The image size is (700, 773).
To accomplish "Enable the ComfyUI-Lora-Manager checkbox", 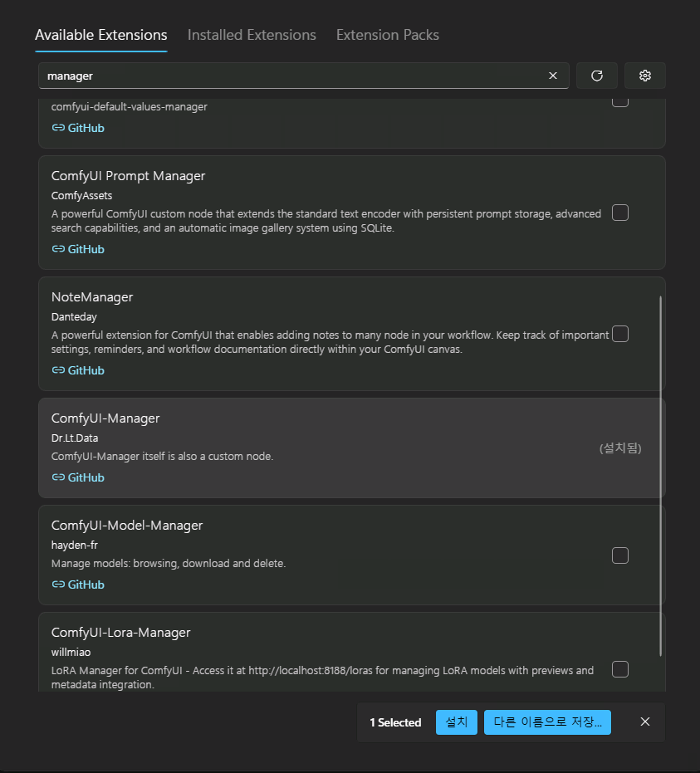I will point(619,668).
